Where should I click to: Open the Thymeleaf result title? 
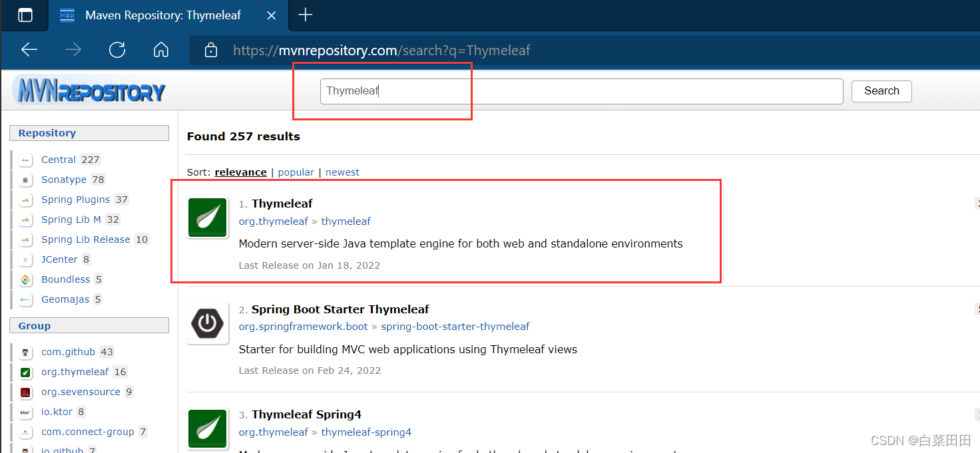pos(282,204)
